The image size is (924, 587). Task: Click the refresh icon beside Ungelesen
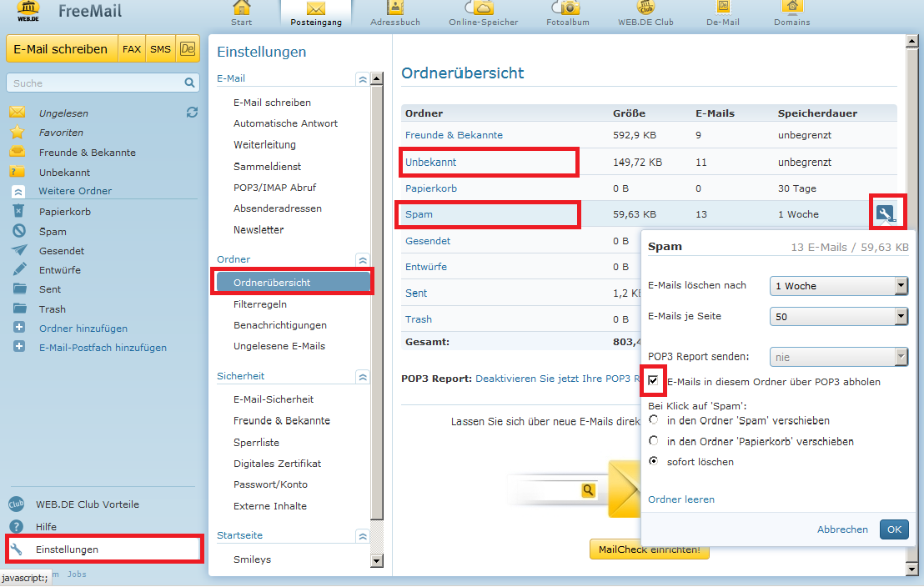click(192, 113)
